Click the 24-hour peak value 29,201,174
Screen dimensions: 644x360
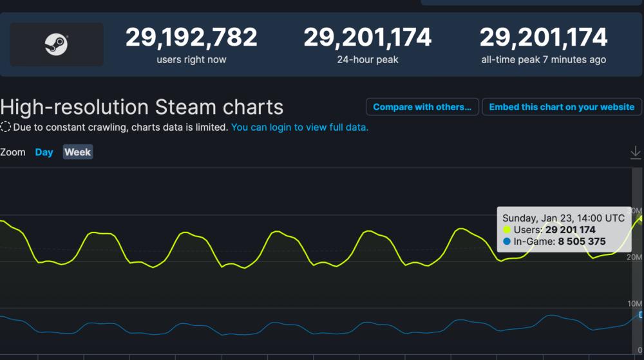[368, 37]
